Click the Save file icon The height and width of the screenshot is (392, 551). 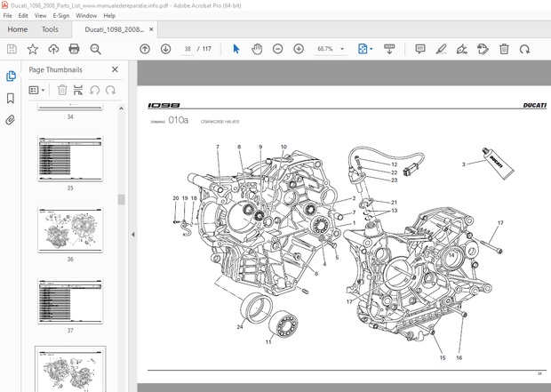pos(12,49)
